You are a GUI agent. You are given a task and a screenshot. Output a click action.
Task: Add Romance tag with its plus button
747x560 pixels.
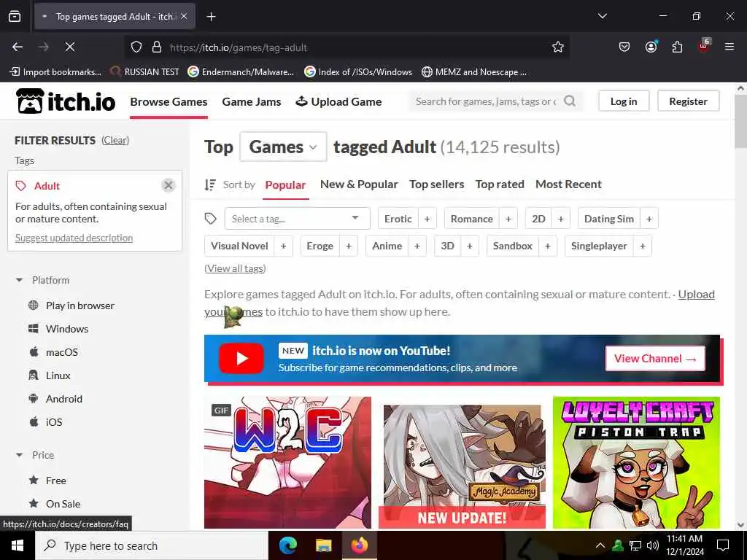click(x=508, y=219)
